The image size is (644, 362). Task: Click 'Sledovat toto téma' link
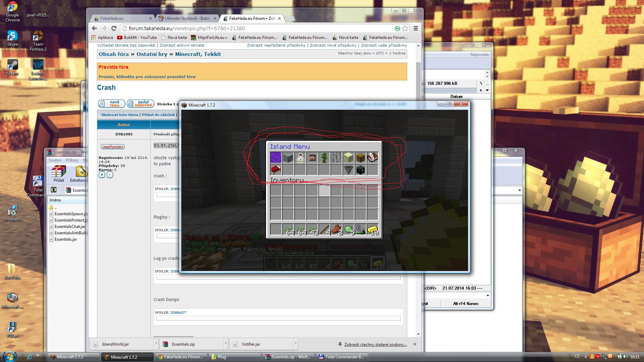pyautogui.click(x=120, y=115)
